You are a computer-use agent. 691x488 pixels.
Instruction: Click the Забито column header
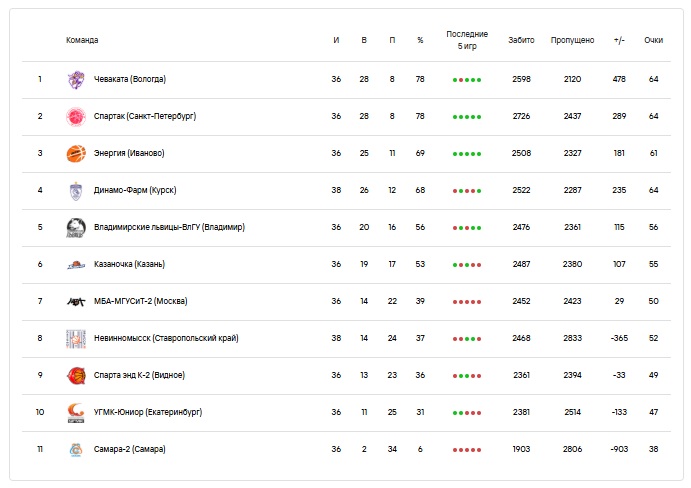tap(521, 40)
